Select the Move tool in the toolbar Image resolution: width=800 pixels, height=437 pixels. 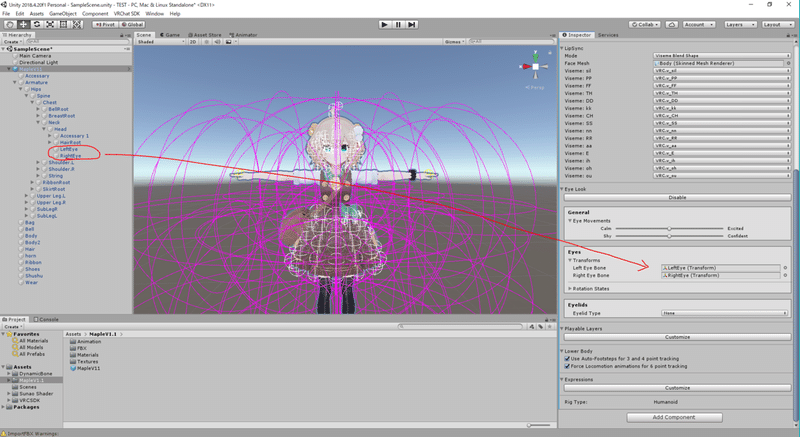coord(23,24)
